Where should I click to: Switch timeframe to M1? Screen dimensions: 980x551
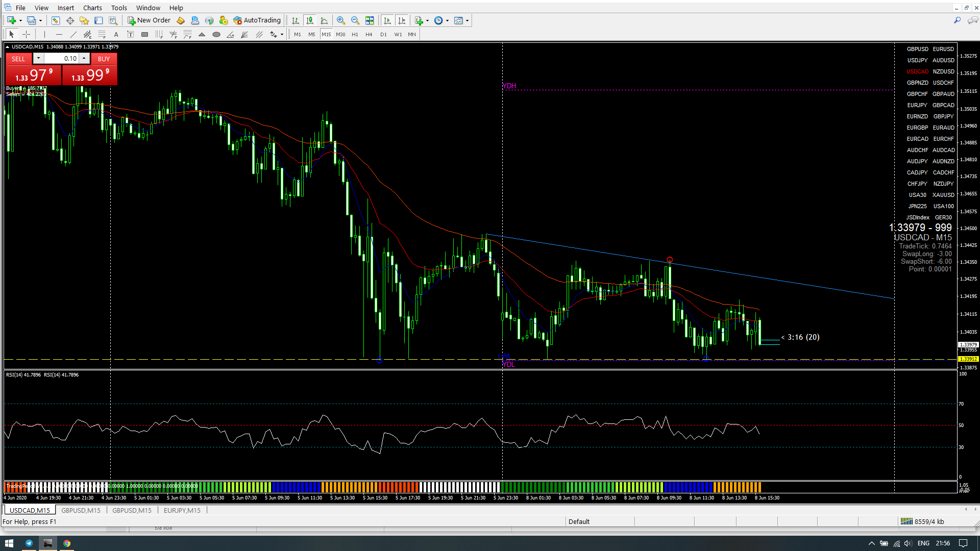[x=298, y=34]
